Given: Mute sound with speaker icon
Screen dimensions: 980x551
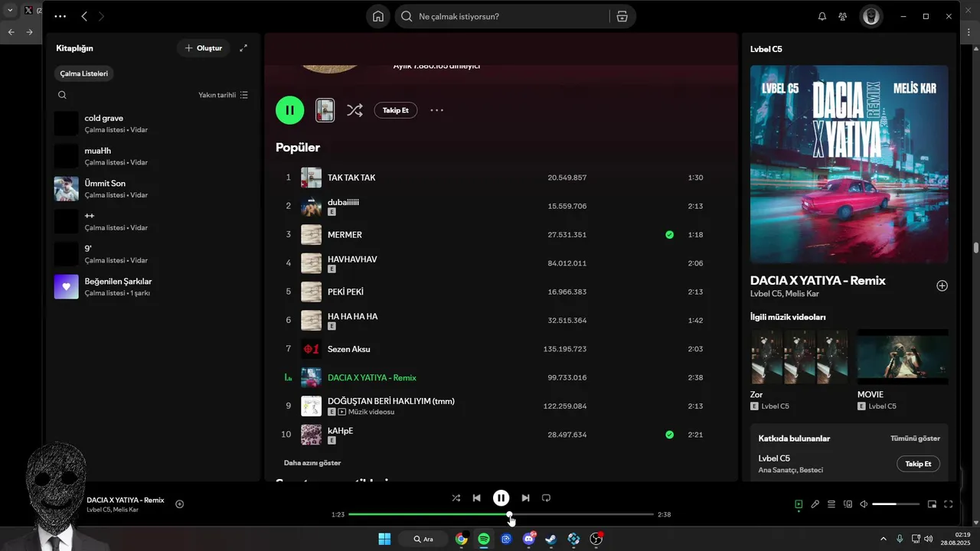Looking at the screenshot, I should point(864,504).
